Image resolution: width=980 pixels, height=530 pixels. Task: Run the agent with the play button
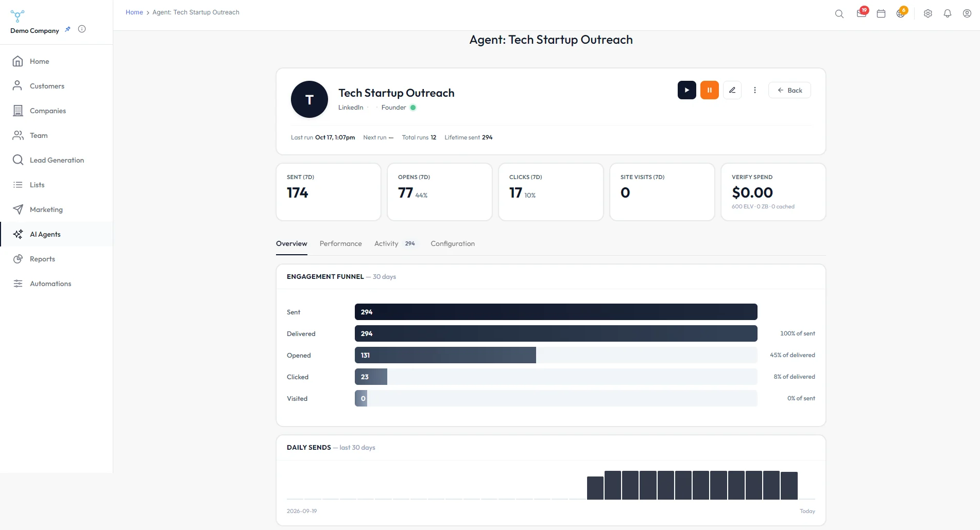pyautogui.click(x=687, y=90)
